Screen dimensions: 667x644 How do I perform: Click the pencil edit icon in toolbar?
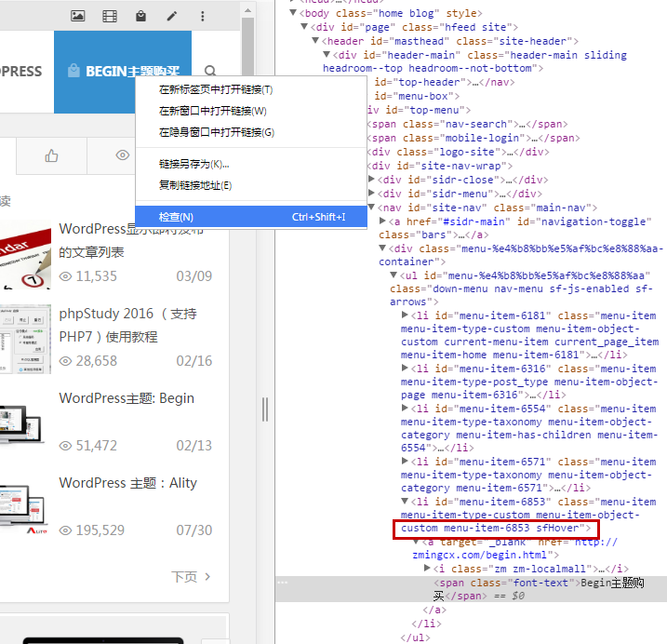point(172,16)
